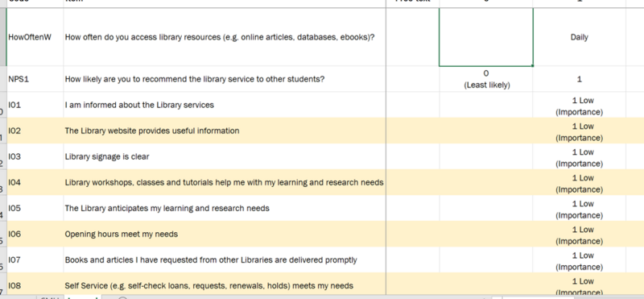Select '1 Low (Importance)' in the I05 row
This screenshot has height=299, width=644.
click(579, 210)
